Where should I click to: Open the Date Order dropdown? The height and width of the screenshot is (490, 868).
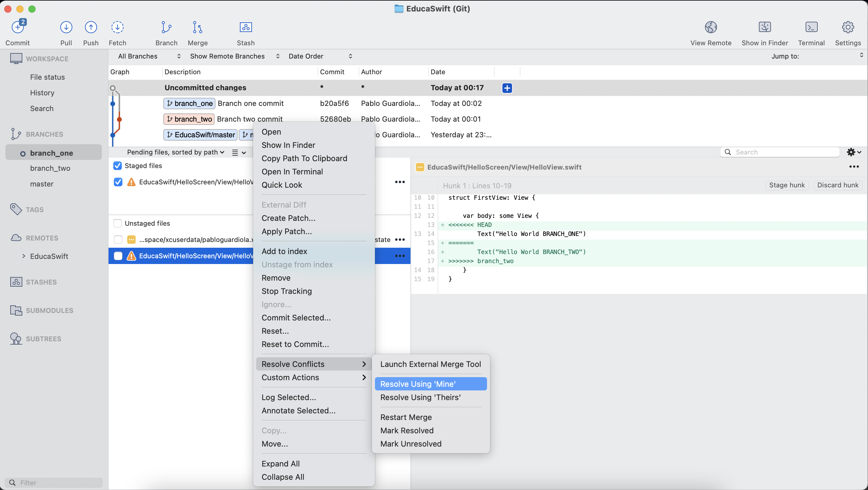pos(320,56)
